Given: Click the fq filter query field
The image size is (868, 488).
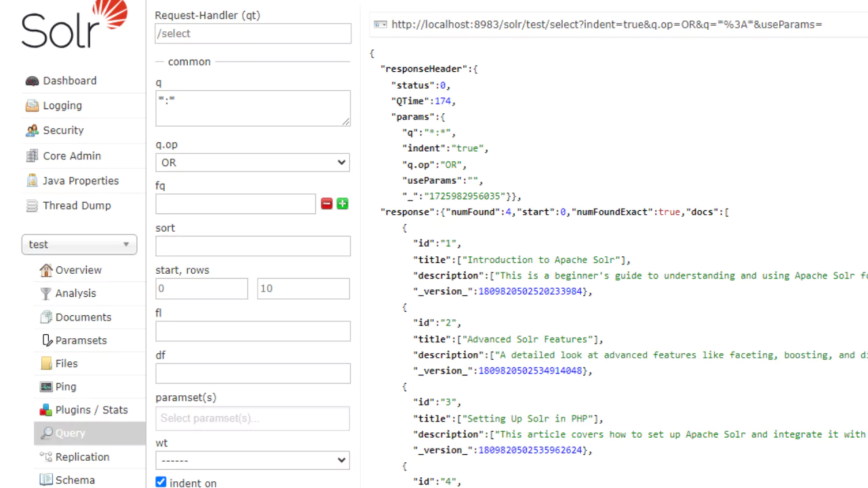Looking at the screenshot, I should 235,204.
